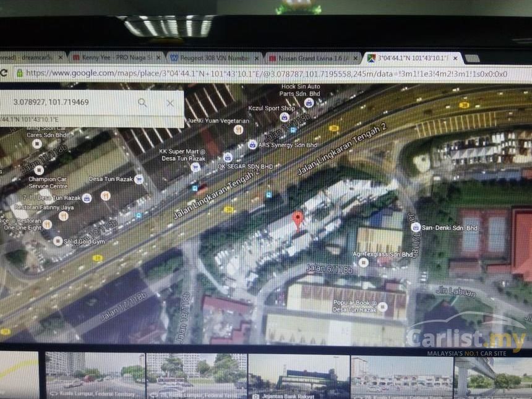This screenshot has height=399, width=532.
Task: Click the Desa Tun Razak shopping icon
Action: (x=139, y=179)
